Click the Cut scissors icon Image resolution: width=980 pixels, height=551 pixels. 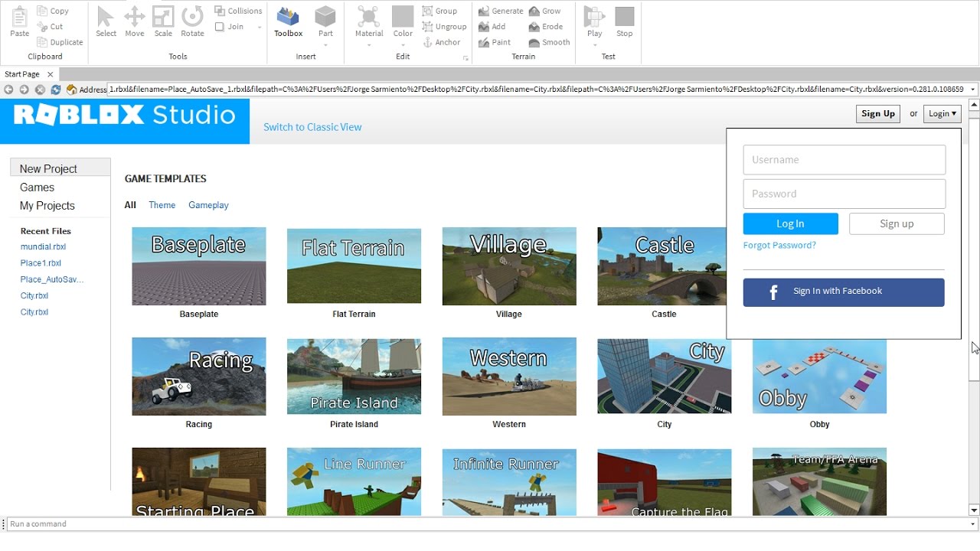coord(42,27)
